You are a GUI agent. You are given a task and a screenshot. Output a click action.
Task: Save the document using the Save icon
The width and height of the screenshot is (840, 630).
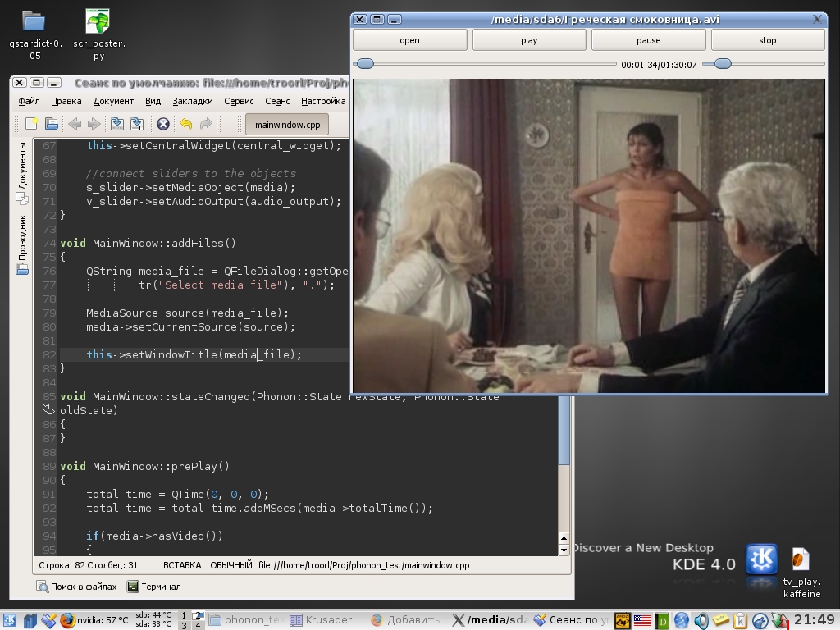[117, 125]
